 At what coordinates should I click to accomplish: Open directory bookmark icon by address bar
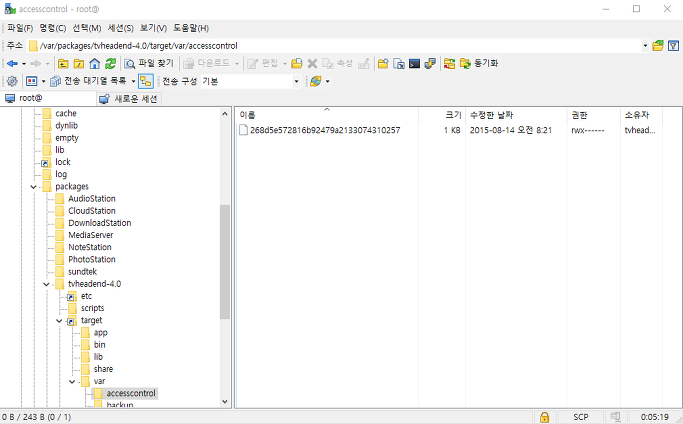(x=658, y=46)
